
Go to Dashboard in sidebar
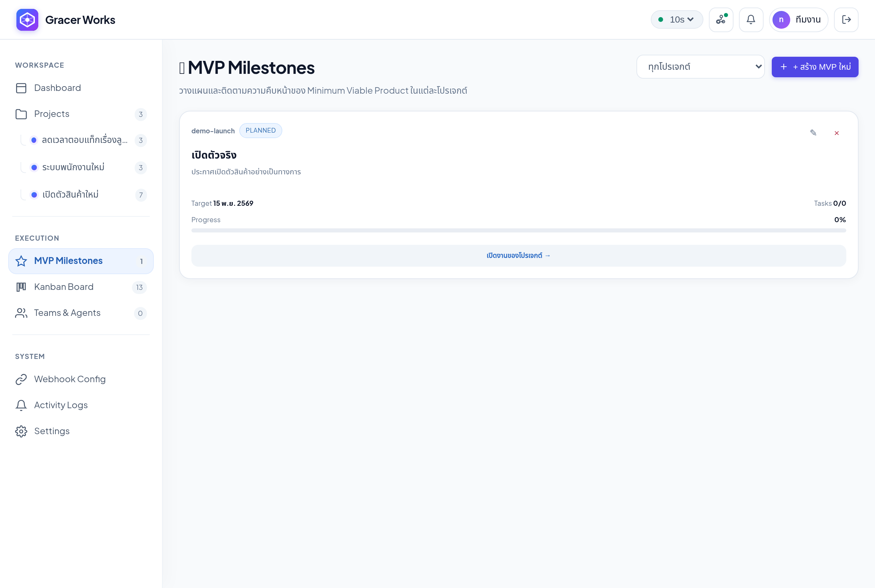pos(81,88)
